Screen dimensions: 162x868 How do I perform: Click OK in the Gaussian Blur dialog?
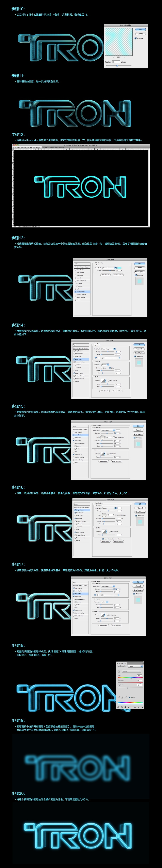141,29
